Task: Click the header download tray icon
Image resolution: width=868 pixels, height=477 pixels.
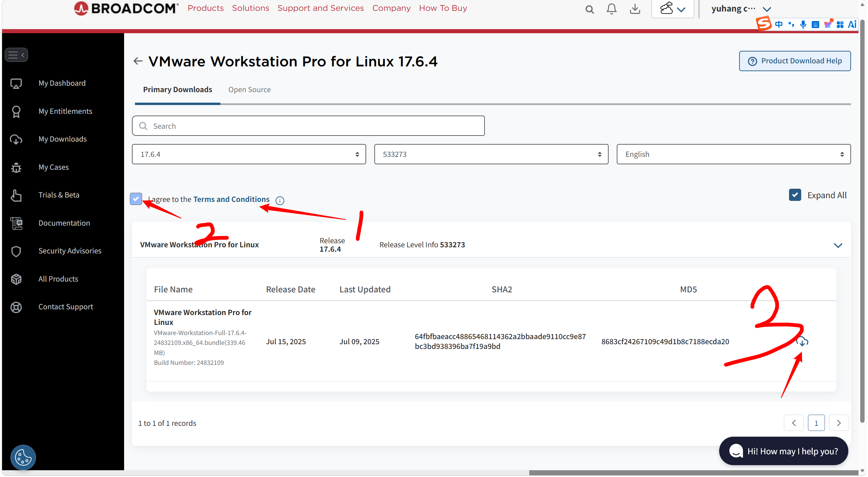Action: pyautogui.click(x=635, y=9)
